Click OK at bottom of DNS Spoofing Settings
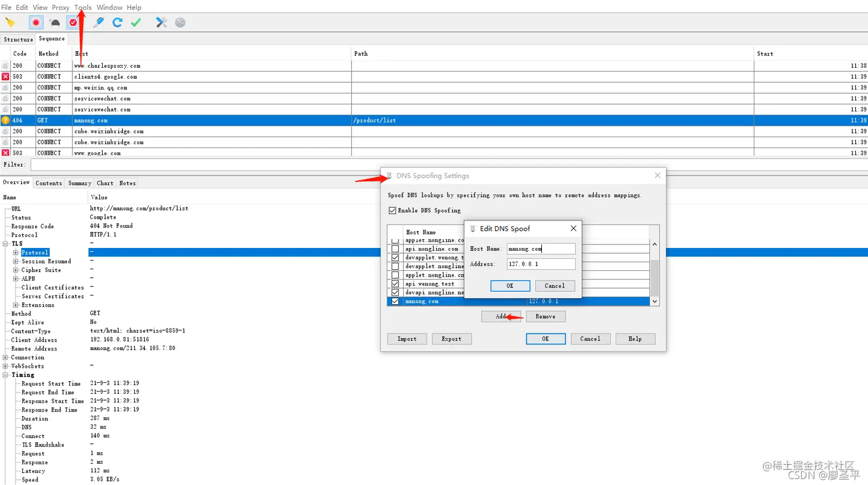Screen dimensions: 868x485 pos(545,339)
